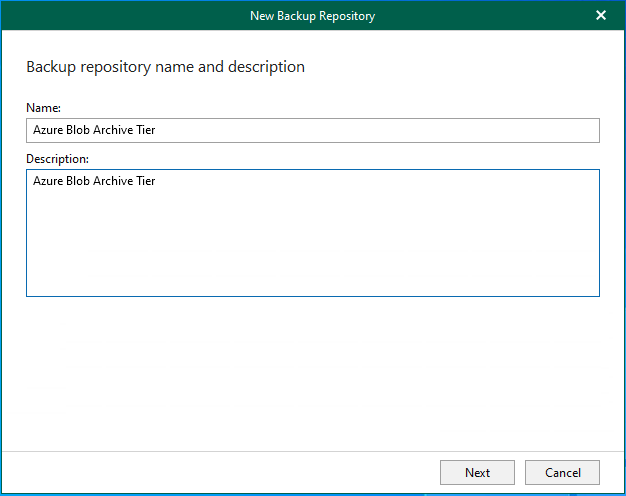
Task: Click the word 'Blob' in the Description box
Action: tap(79, 181)
